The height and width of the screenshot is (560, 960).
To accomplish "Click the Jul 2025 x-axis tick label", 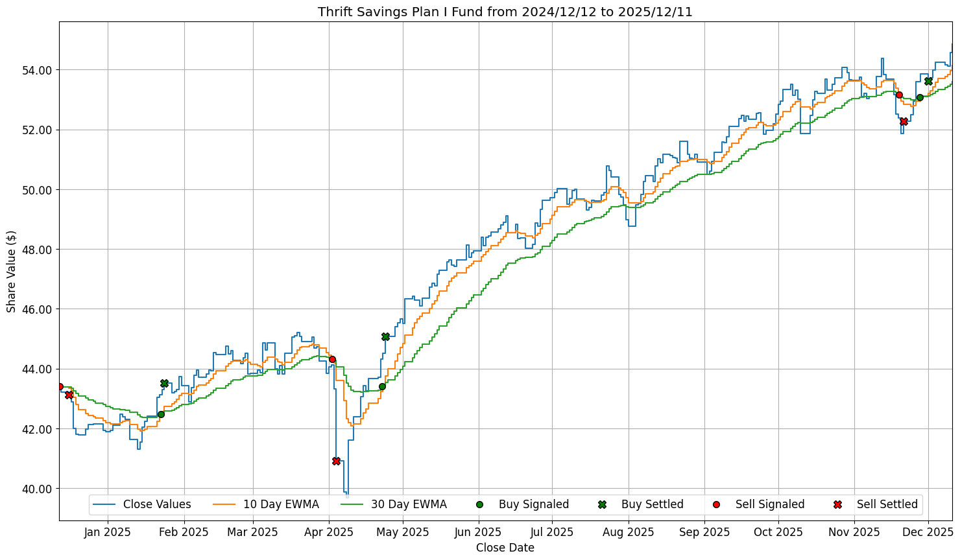I will coord(552,532).
